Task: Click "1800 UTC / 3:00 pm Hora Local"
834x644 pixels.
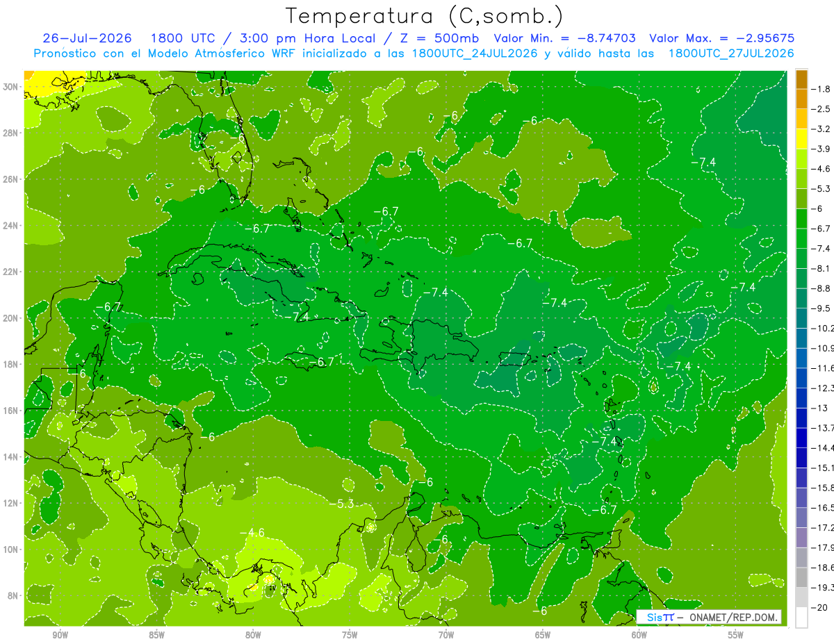Action: pos(262,39)
